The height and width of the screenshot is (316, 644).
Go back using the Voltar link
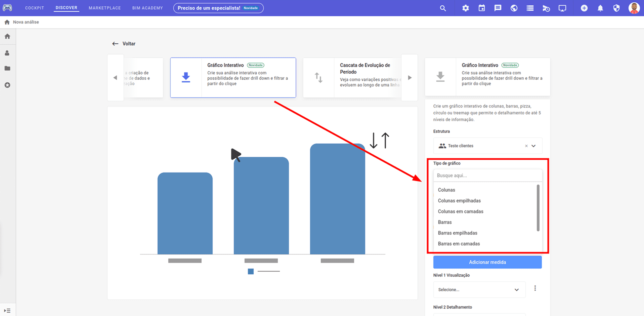[124, 44]
